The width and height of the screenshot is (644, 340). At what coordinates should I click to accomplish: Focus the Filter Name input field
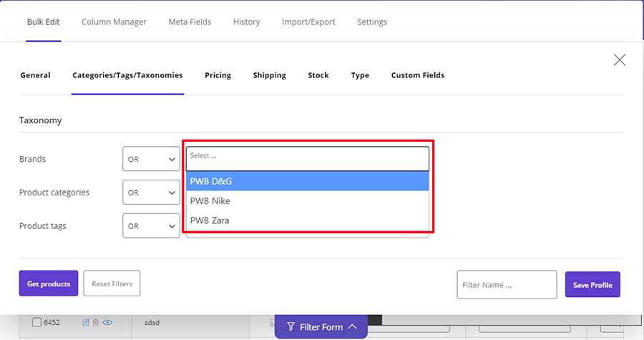point(507,285)
